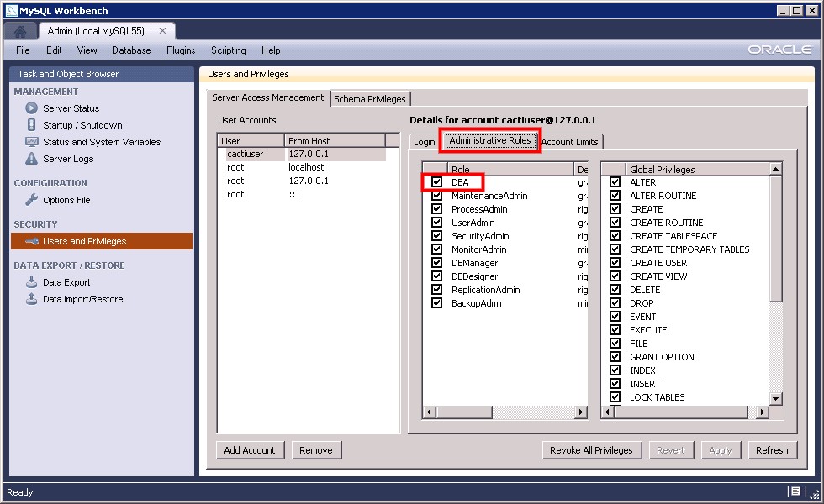The height and width of the screenshot is (504, 824).
Task: Click the Server Logs warning icon
Action: click(x=32, y=158)
